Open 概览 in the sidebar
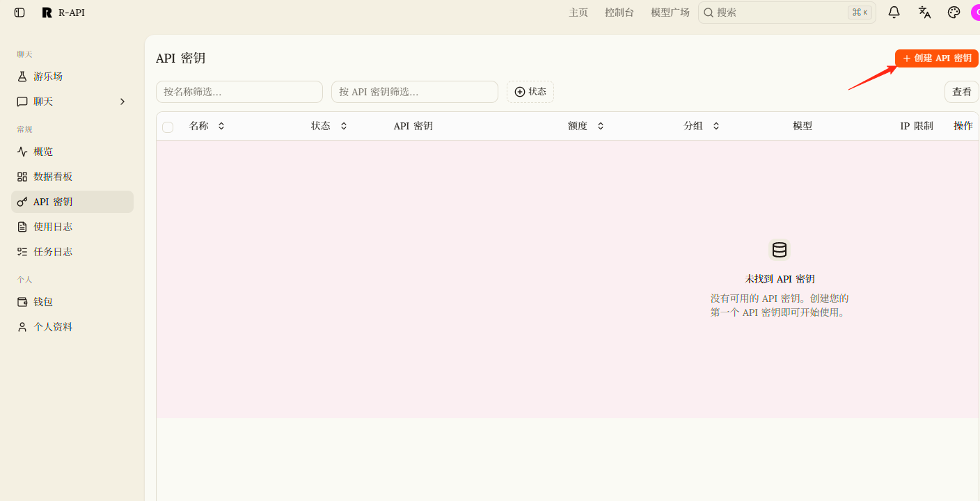Viewport: 980px width, 501px height. tap(72, 152)
